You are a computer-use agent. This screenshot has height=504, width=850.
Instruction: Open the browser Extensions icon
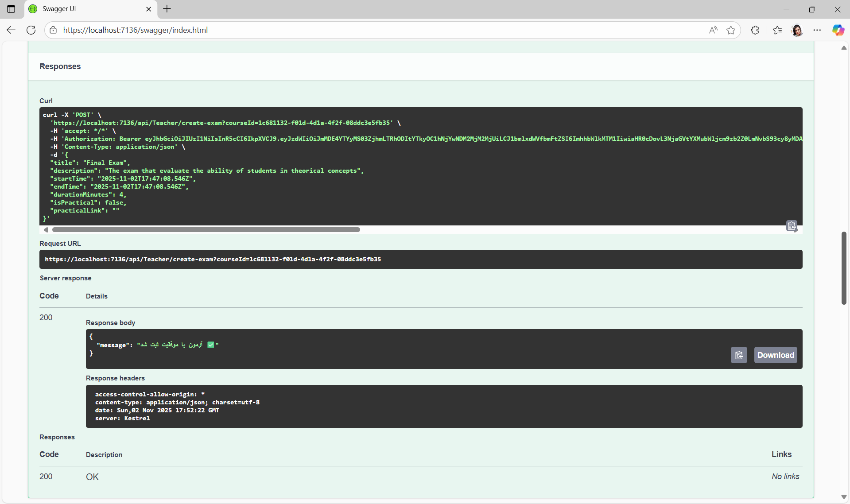pos(755,30)
